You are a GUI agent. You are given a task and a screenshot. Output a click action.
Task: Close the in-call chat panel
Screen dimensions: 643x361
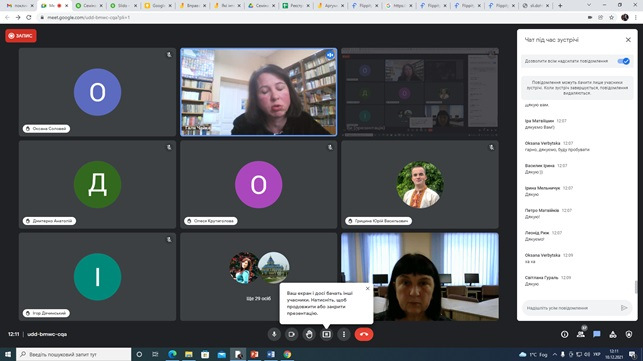pyautogui.click(x=628, y=40)
